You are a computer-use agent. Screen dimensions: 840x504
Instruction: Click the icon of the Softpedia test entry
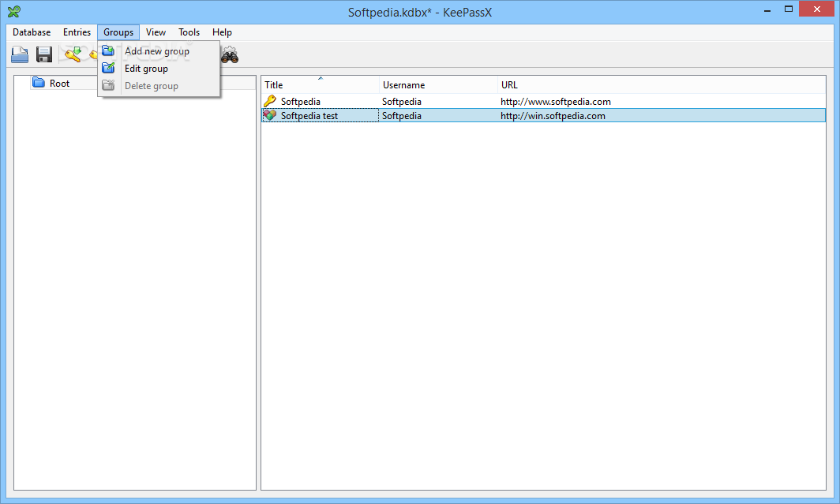point(270,115)
